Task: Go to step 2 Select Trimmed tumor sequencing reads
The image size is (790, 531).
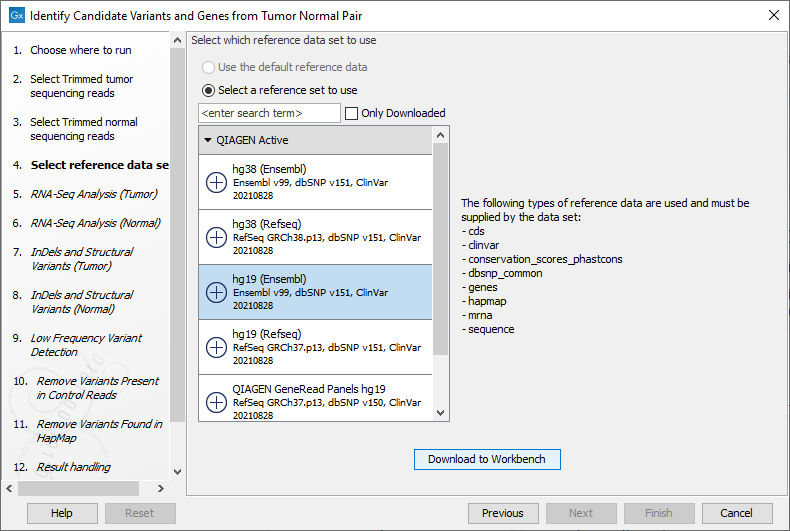Action: pos(82,86)
